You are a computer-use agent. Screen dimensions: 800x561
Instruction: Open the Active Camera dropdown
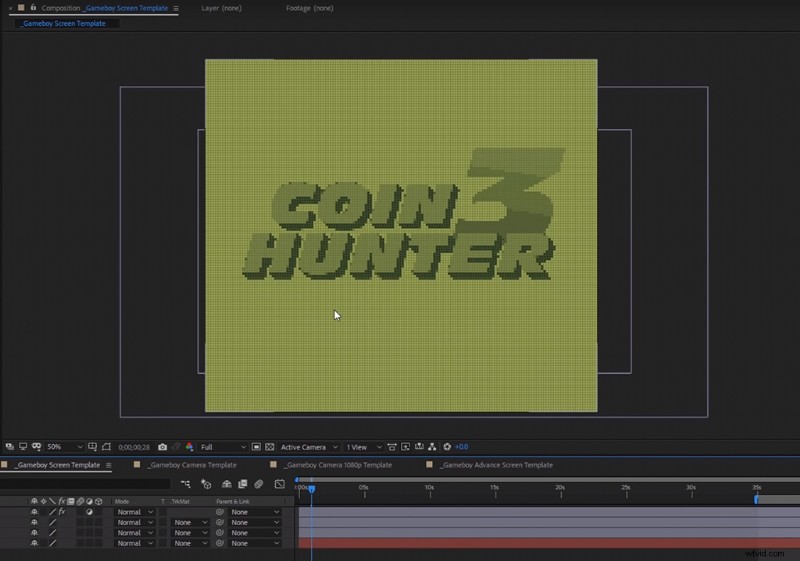click(309, 447)
